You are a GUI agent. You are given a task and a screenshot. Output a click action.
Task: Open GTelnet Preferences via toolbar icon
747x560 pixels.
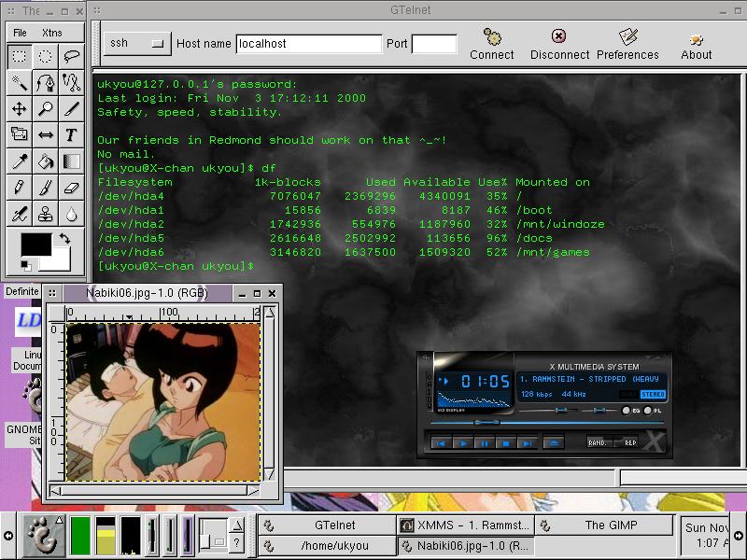pos(627,39)
